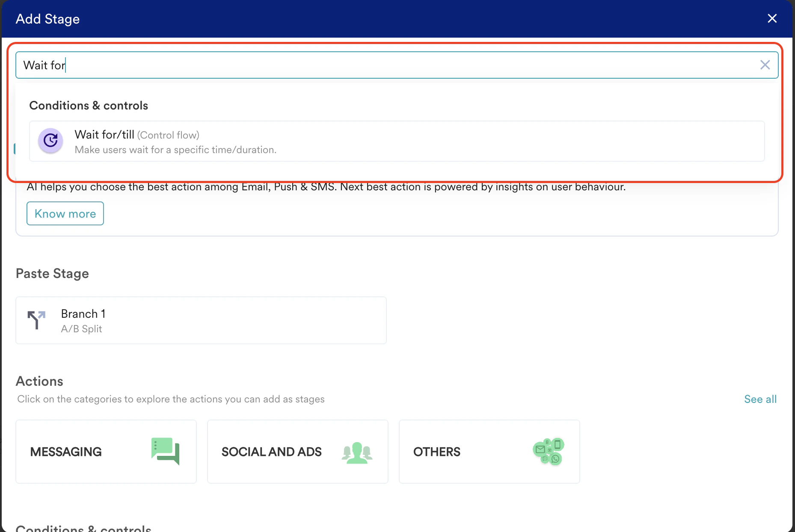Open the OTHERS actions category
The width and height of the screenshot is (795, 532).
click(x=489, y=452)
